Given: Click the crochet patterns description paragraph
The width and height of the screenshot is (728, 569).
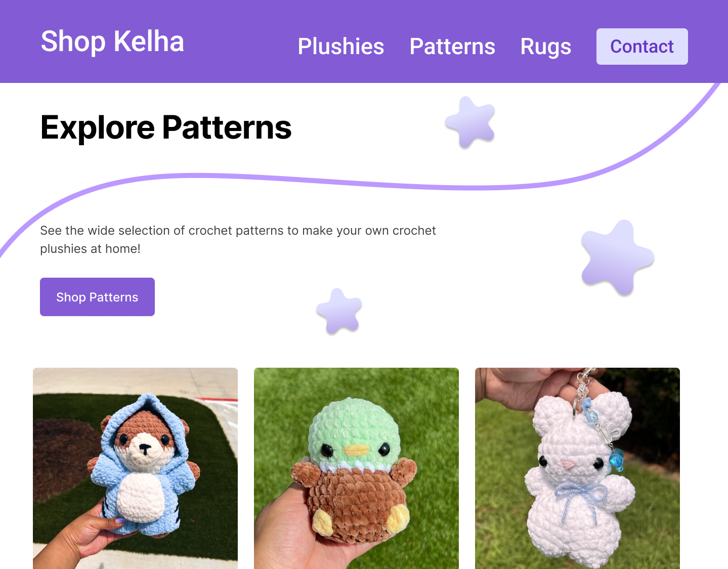Looking at the screenshot, I should point(238,240).
